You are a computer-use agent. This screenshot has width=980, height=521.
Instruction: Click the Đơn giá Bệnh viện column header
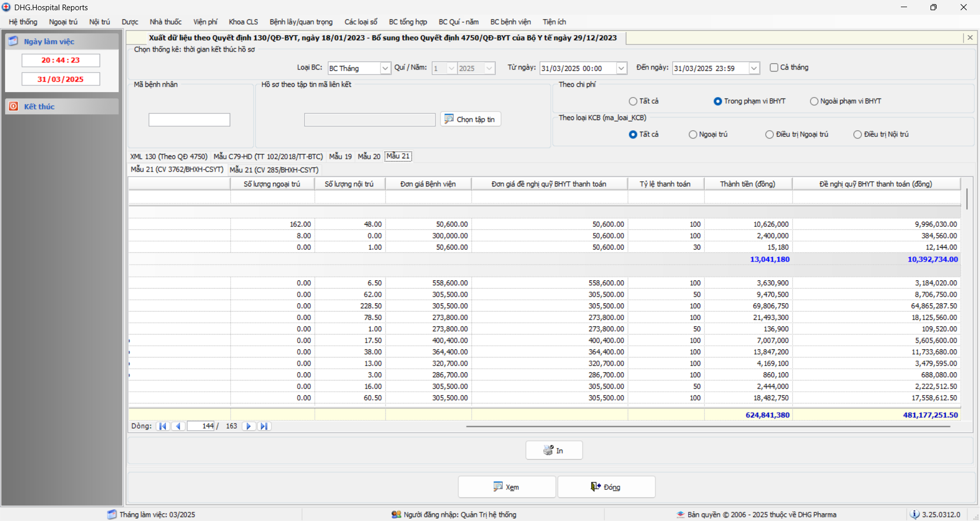(x=428, y=184)
